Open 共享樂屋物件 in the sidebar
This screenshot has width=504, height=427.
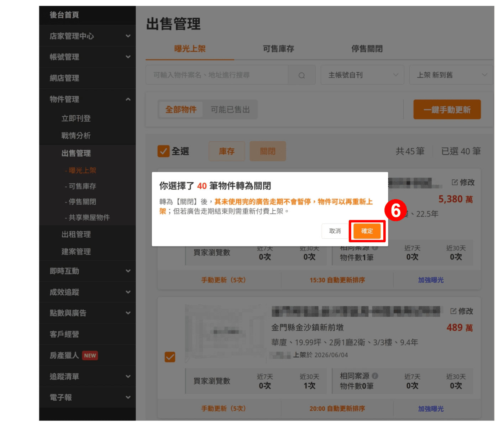(x=87, y=217)
